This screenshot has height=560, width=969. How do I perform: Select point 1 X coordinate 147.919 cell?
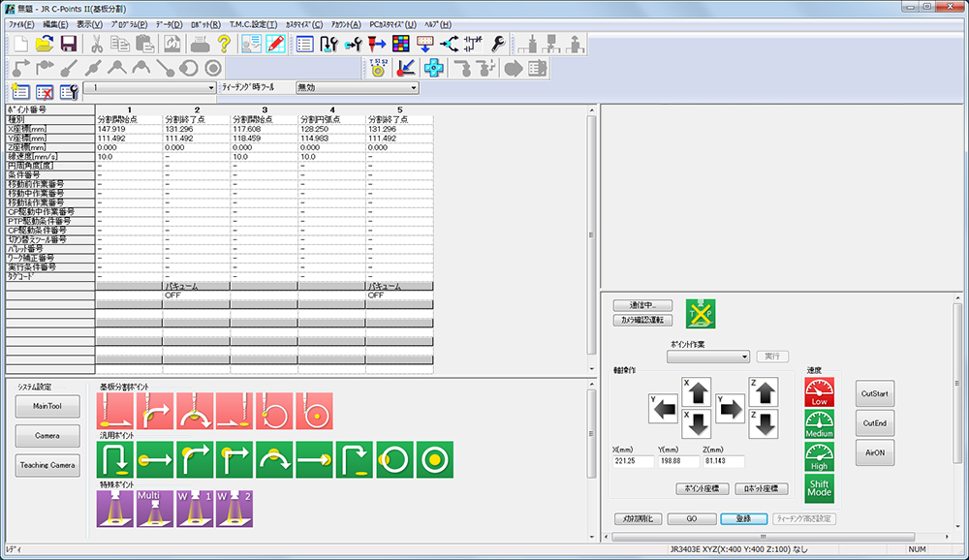[129, 129]
